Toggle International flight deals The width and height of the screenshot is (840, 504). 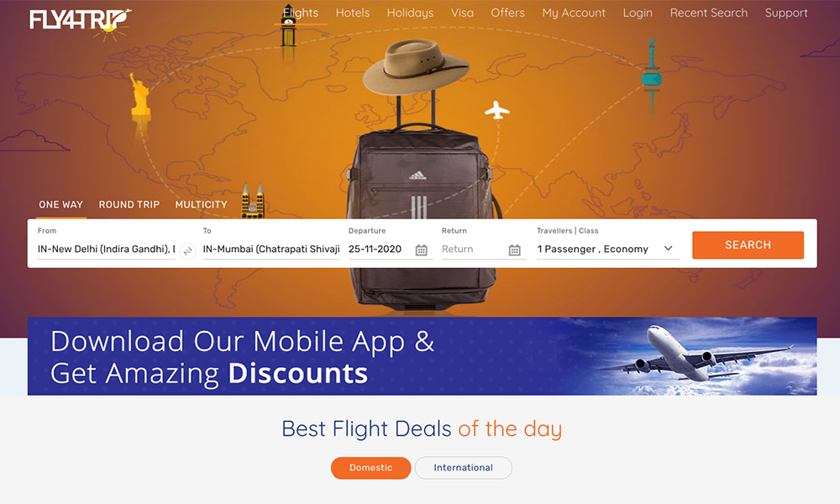(464, 468)
